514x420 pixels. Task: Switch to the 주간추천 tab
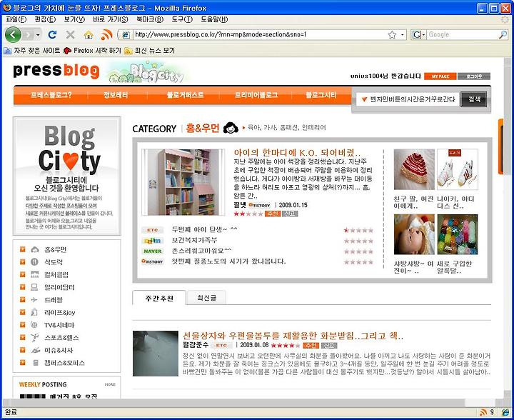click(159, 298)
